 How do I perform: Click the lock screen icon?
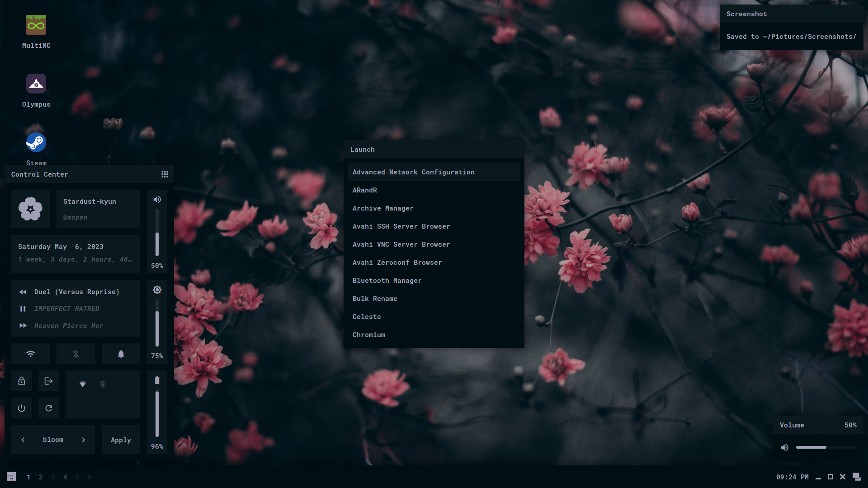pos(21,381)
